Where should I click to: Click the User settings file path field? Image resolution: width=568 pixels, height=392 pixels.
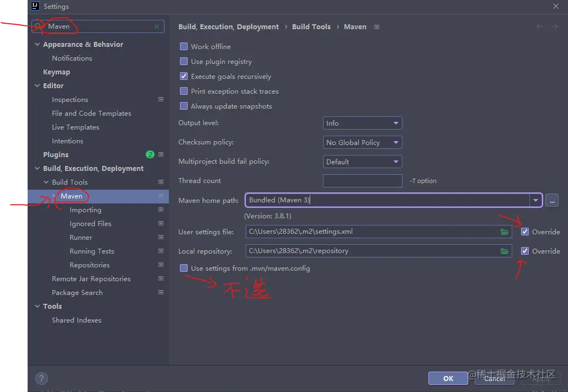point(379,232)
